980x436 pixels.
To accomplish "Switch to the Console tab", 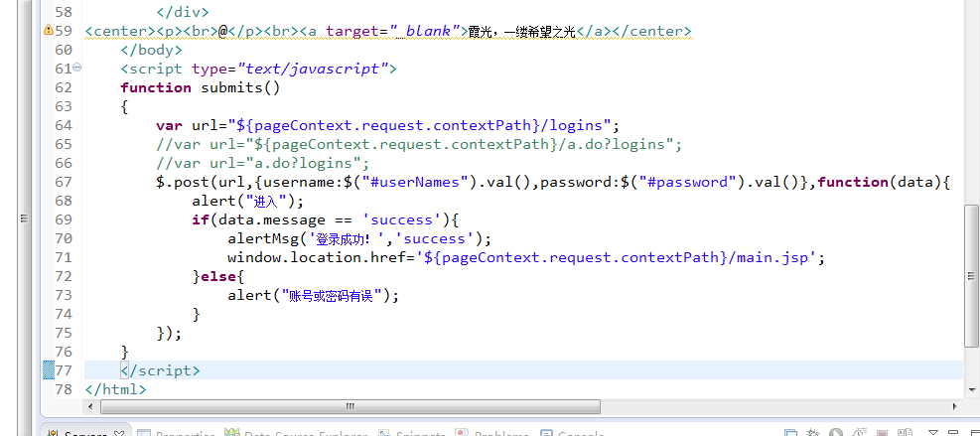I will click(573, 433).
